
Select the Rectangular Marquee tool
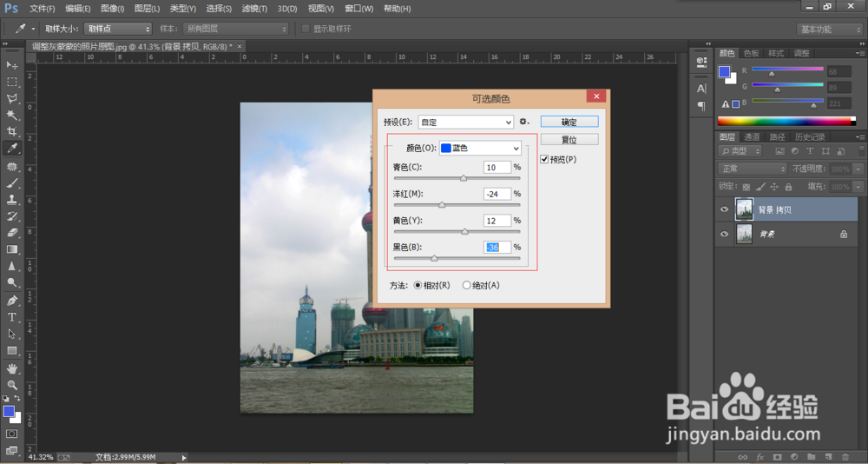click(x=11, y=82)
